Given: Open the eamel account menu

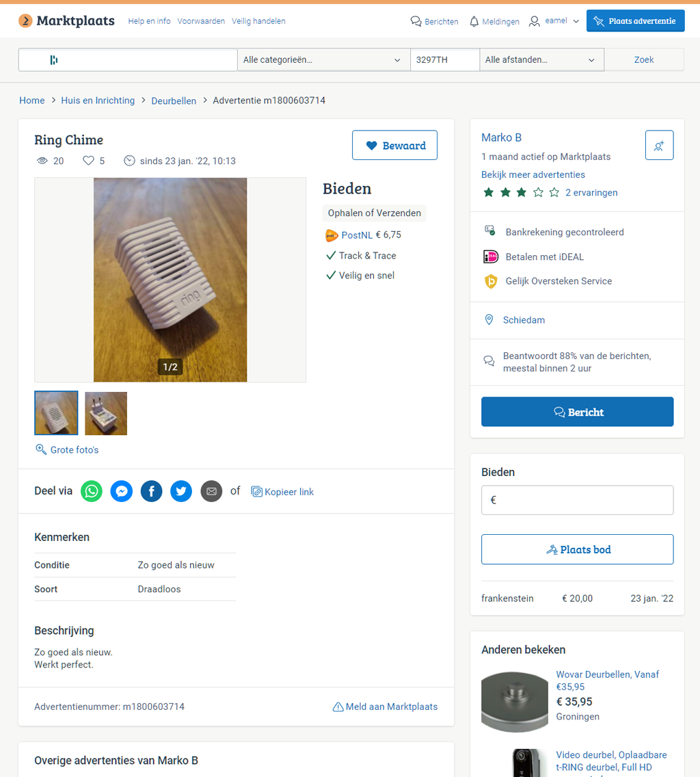Looking at the screenshot, I should pos(554,21).
